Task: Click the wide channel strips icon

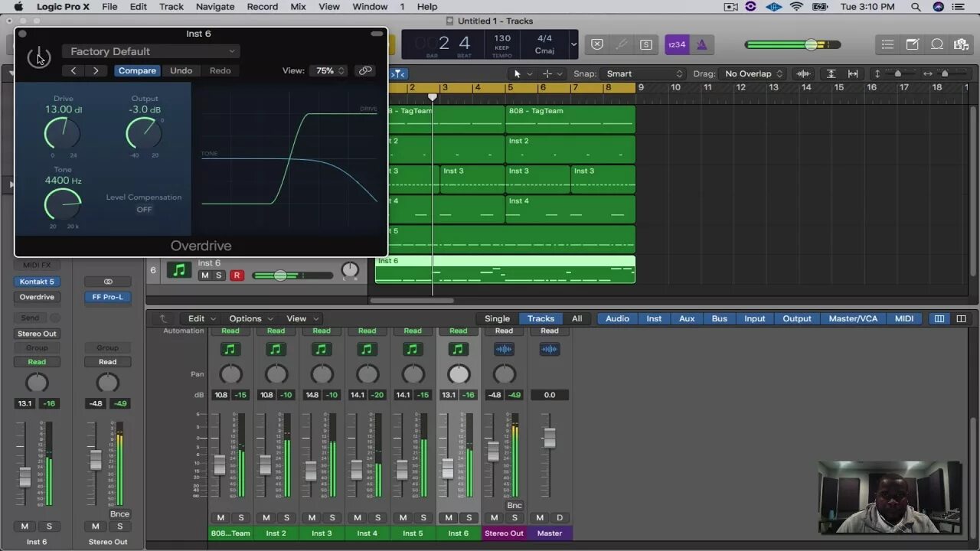Action: tap(961, 318)
